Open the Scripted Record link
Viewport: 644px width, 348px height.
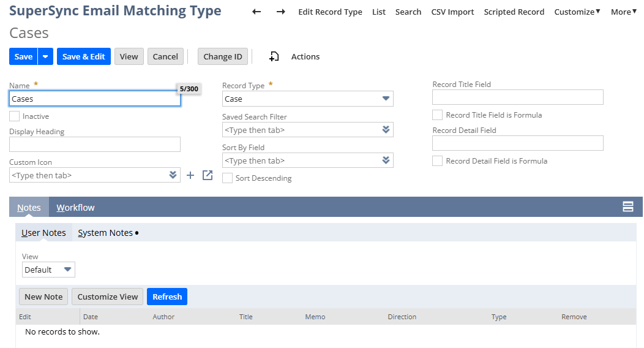pyautogui.click(x=514, y=12)
